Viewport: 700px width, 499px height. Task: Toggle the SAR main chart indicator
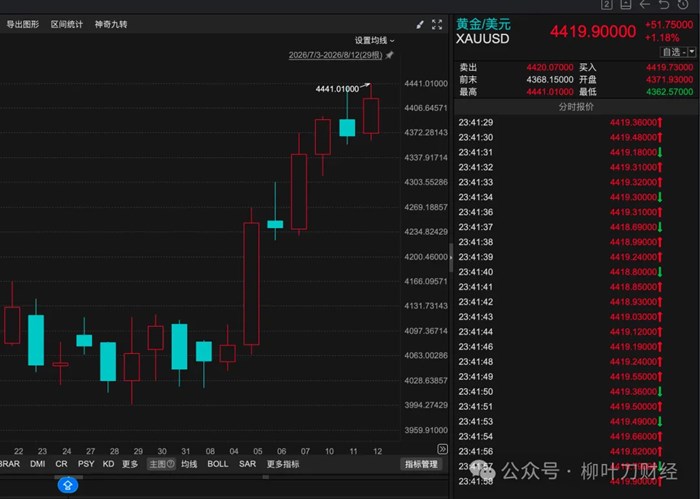[247, 464]
